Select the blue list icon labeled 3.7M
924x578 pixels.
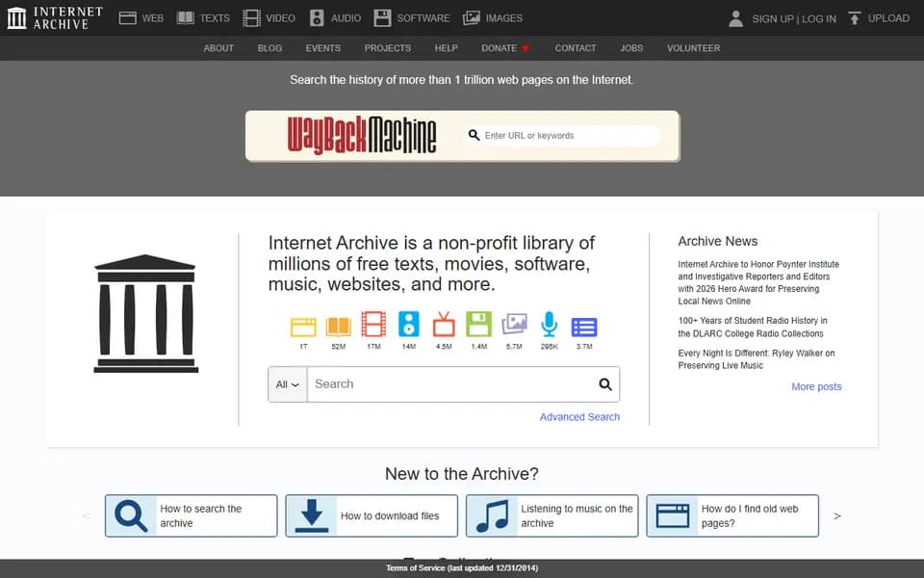[584, 327]
